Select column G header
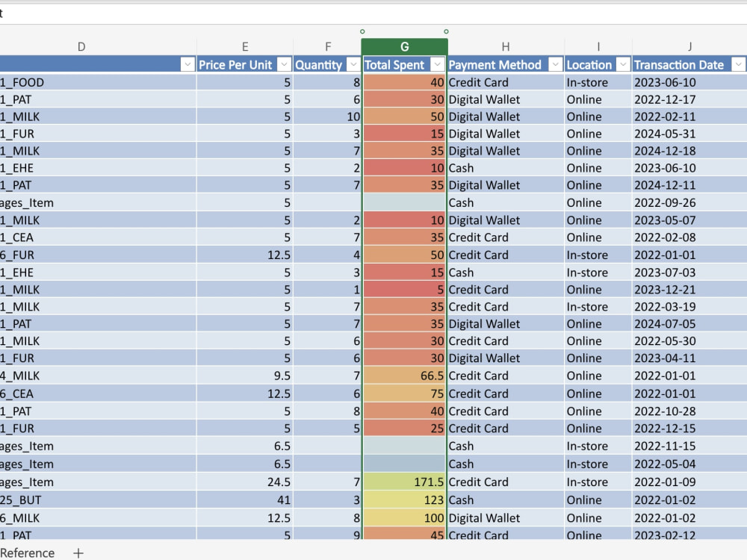Image resolution: width=747 pixels, height=560 pixels. coord(404,46)
